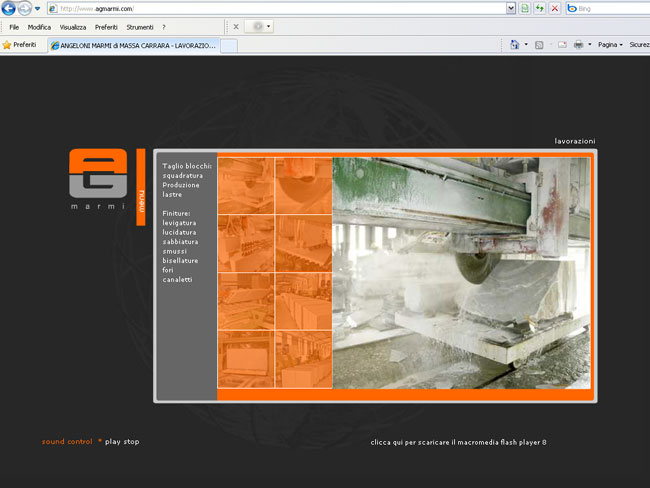Click the lucidatura entry

(x=179, y=233)
